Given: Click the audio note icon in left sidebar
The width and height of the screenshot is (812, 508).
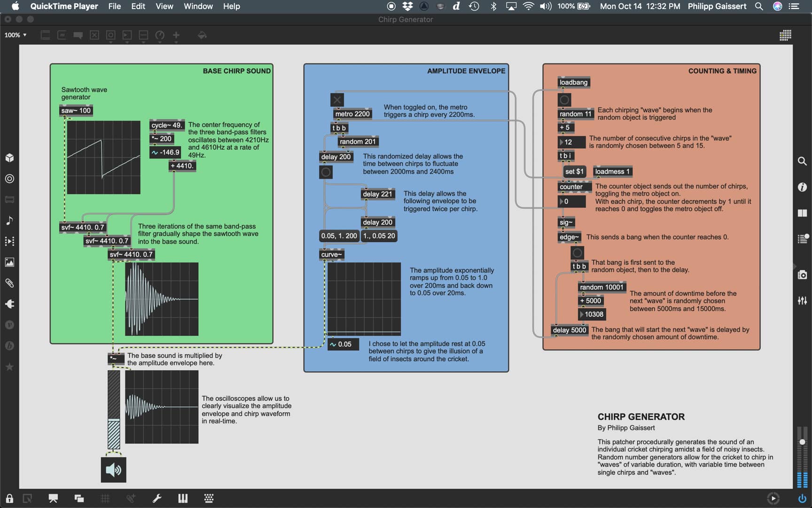Looking at the screenshot, I should point(9,221).
